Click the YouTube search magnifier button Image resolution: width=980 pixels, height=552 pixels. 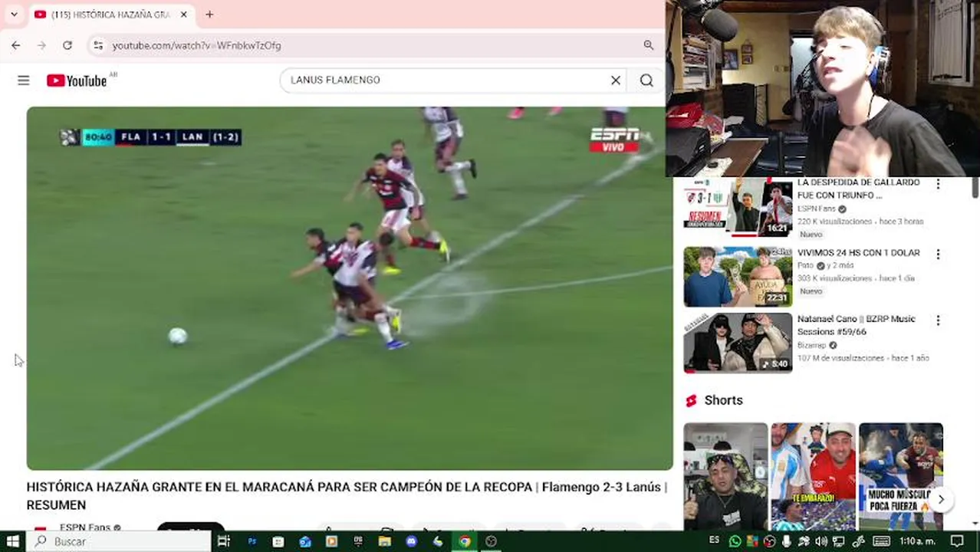coord(646,80)
